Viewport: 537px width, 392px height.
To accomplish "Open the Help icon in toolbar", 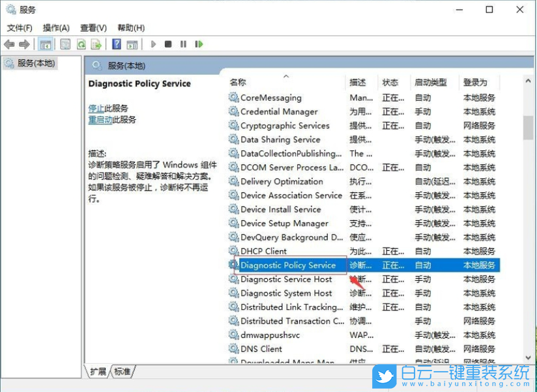I will coord(116,44).
